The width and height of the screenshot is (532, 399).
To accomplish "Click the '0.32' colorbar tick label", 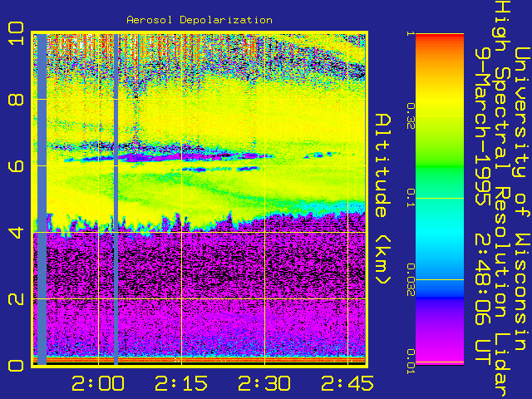I will [411, 116].
